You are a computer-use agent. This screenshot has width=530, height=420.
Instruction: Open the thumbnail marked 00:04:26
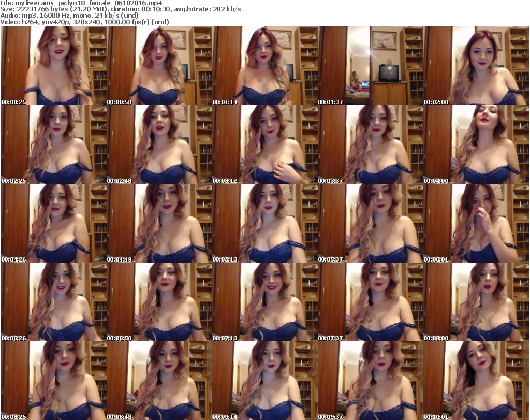coord(53,223)
